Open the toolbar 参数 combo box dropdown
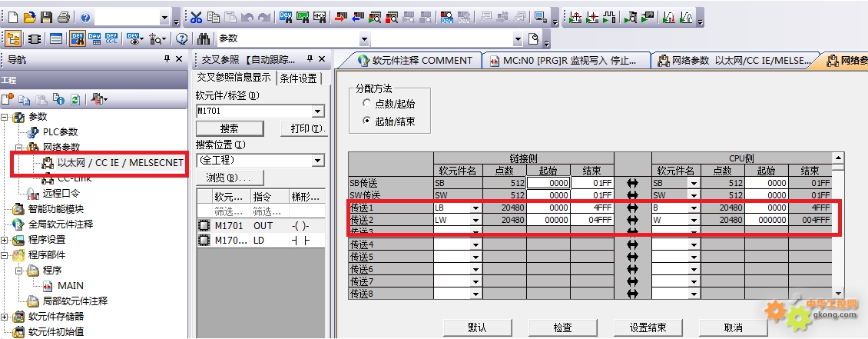 click(363, 39)
